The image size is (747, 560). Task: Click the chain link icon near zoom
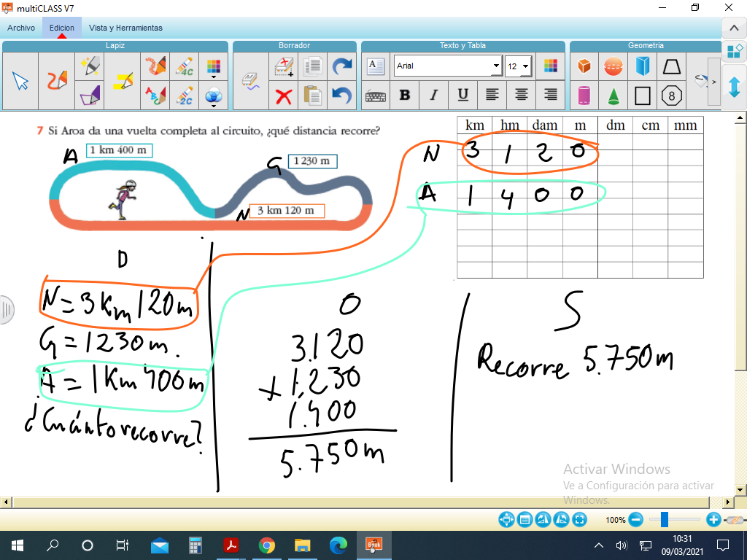[735, 519]
